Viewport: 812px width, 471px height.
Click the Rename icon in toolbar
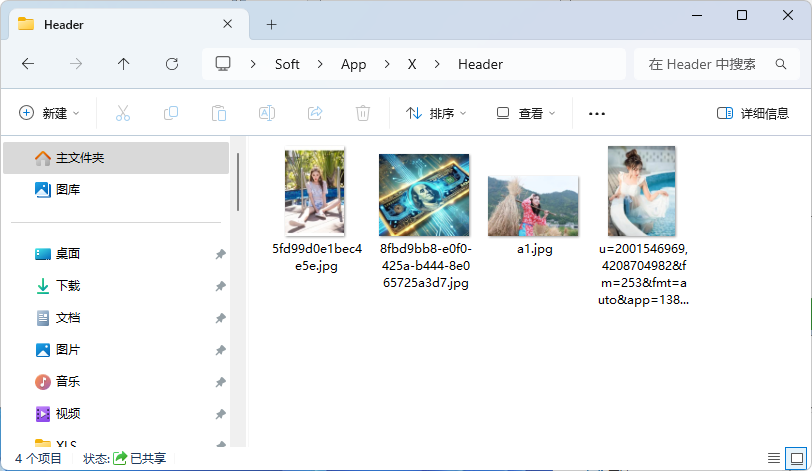point(267,113)
